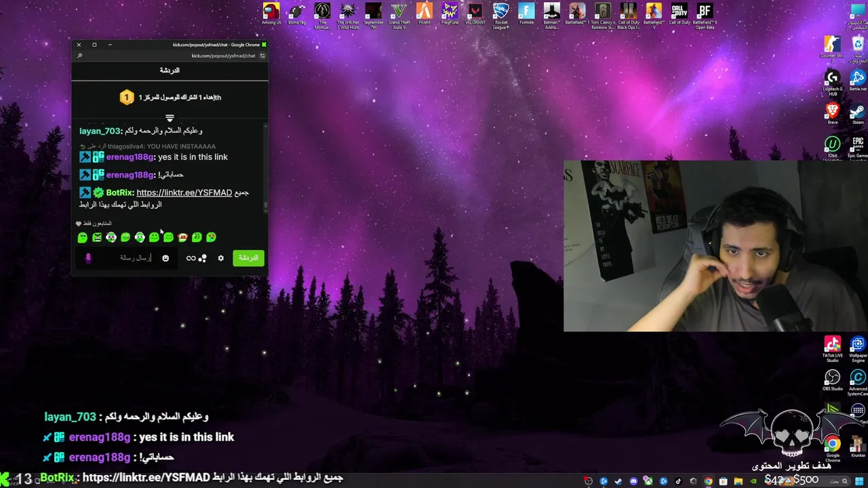Open the Steam desktop shortcut
The width and height of the screenshot is (868, 488).
click(x=858, y=113)
